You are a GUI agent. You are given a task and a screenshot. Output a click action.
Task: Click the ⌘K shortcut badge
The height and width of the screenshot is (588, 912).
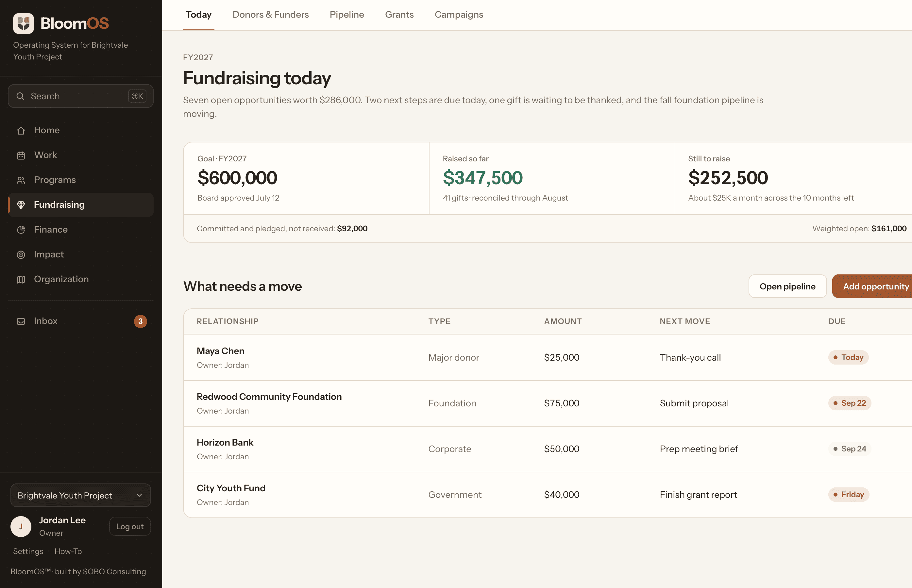coord(137,96)
